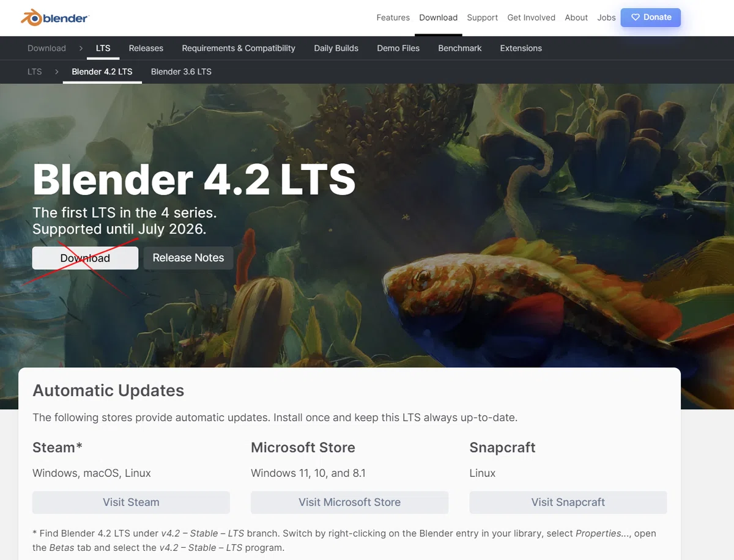Click the Blender 4.2 LTS hero heading
Image resolution: width=734 pixels, height=560 pixels.
[194, 179]
